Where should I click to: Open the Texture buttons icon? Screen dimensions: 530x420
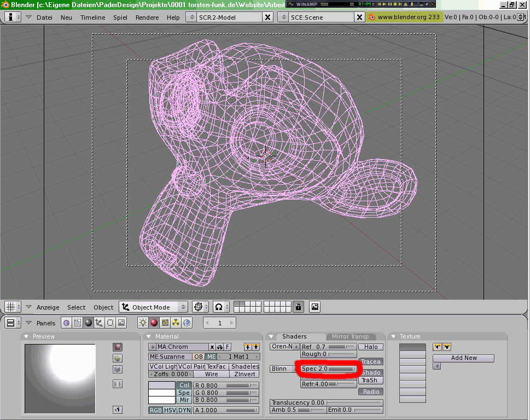[x=165, y=323]
